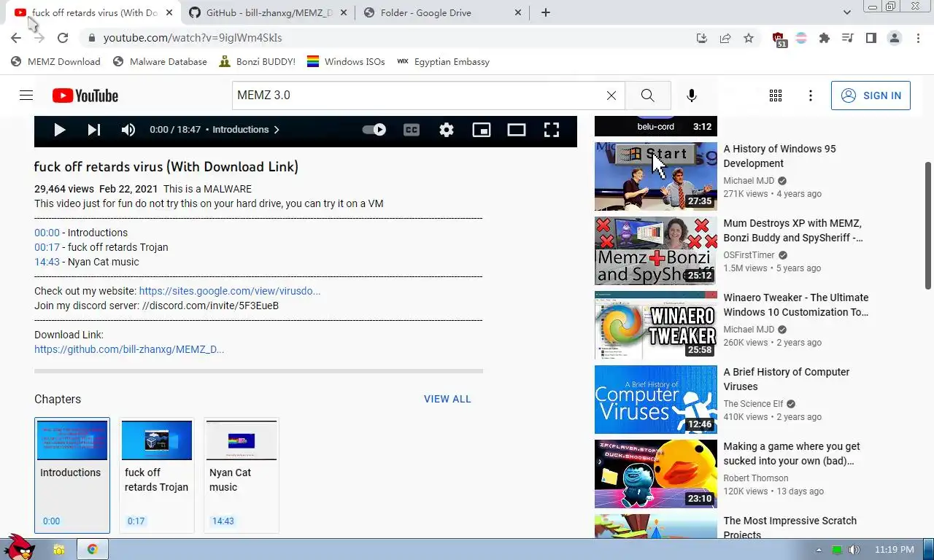Bookmark this page with the star
The image size is (934, 560).
tap(749, 38)
